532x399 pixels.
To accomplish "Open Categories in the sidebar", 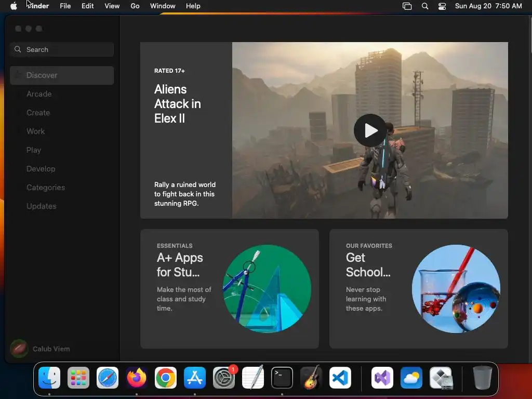I will (x=46, y=187).
